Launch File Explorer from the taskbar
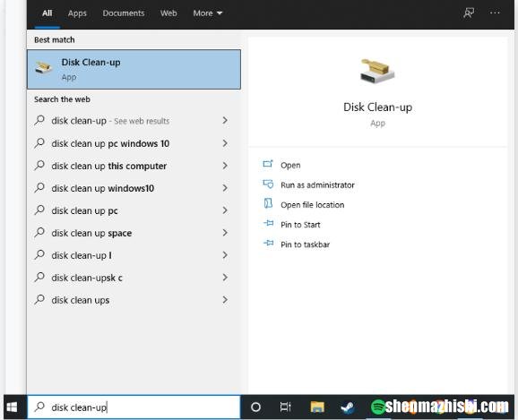Screen dimensions: 518x420 pos(317,407)
